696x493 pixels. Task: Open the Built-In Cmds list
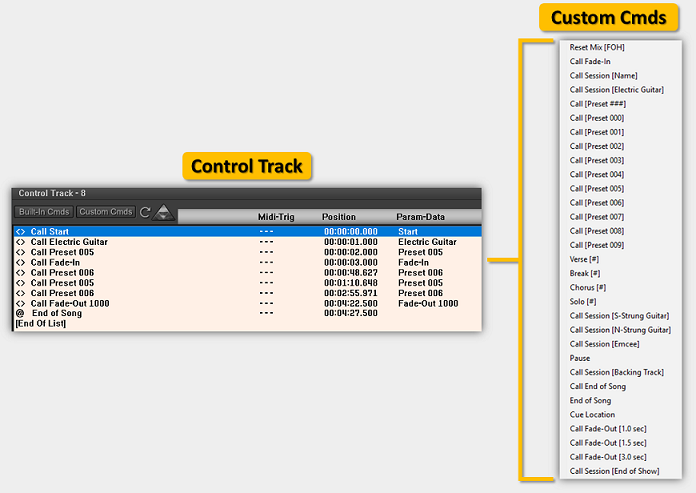44,212
